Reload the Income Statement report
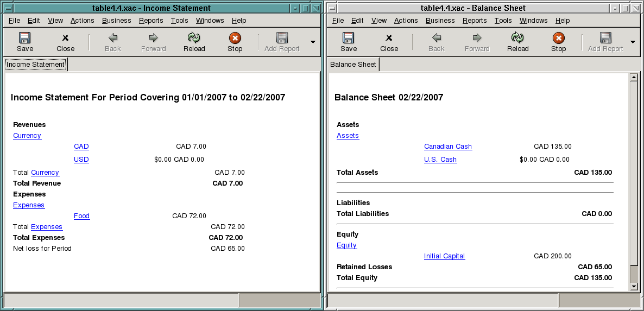This screenshot has height=311, width=644. coord(194,42)
